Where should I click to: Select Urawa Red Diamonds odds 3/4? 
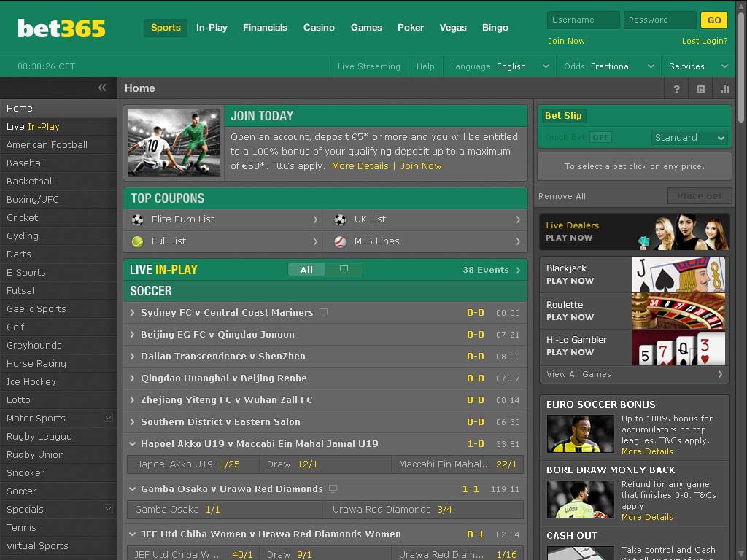[x=424, y=510]
